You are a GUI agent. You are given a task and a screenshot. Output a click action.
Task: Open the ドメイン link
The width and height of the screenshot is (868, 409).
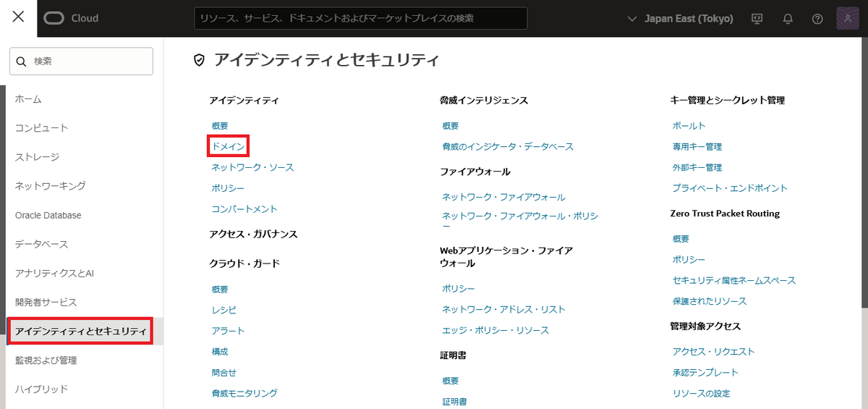point(229,146)
